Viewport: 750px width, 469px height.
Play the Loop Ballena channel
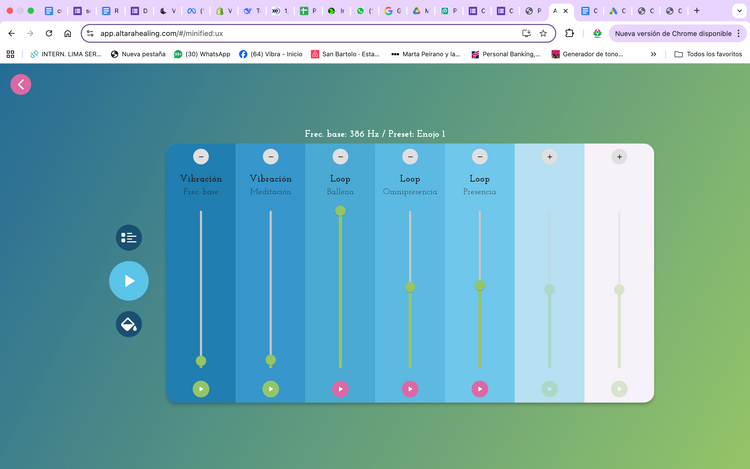340,389
